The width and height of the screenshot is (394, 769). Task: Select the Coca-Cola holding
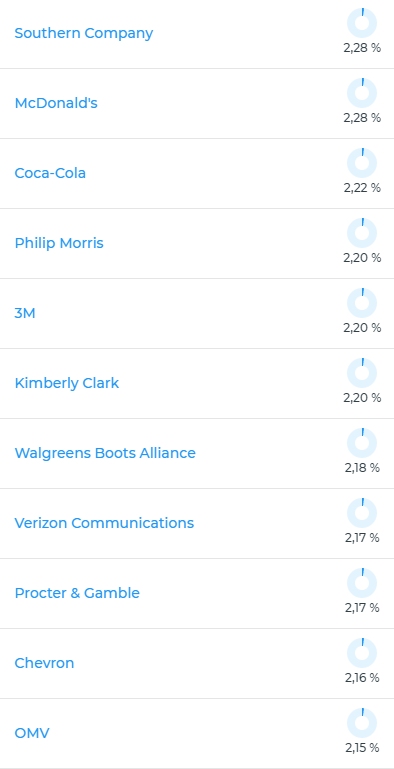50,173
